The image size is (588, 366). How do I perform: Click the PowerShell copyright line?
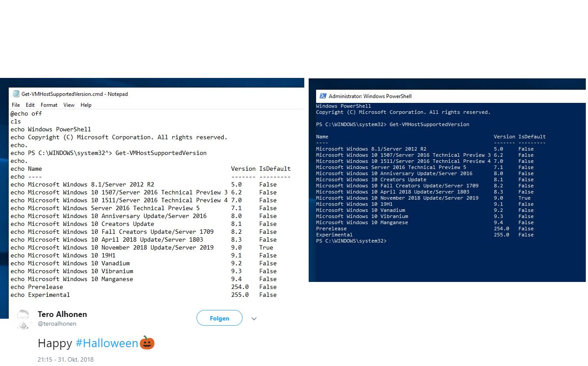click(403, 112)
